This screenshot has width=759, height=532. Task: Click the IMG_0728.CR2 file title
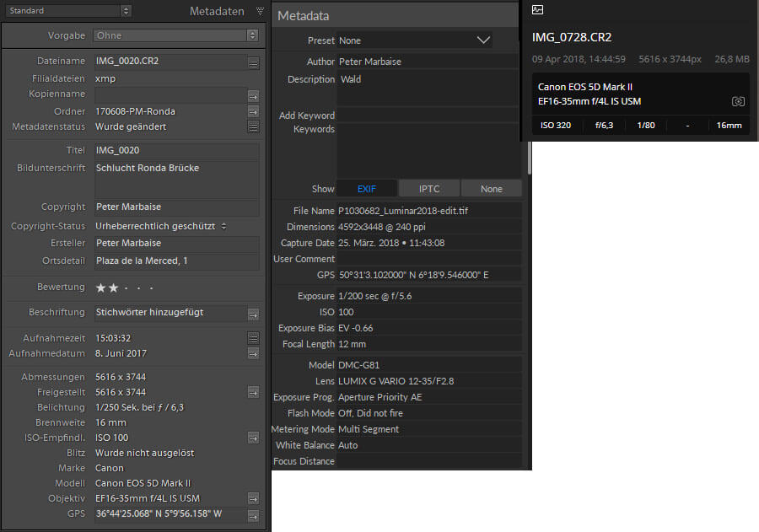[572, 37]
